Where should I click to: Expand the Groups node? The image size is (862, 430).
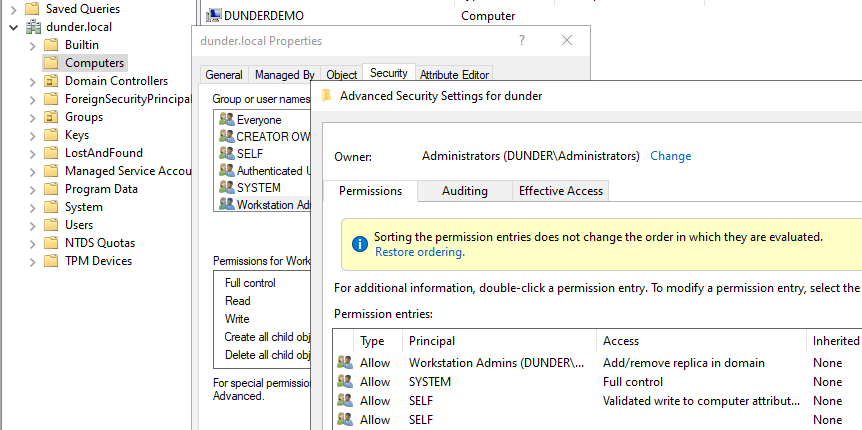[33, 117]
